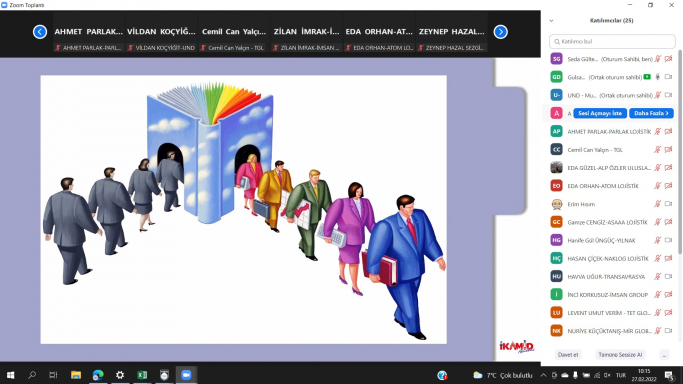
Task: Show previous participants in gallery strip
Action: click(40, 32)
